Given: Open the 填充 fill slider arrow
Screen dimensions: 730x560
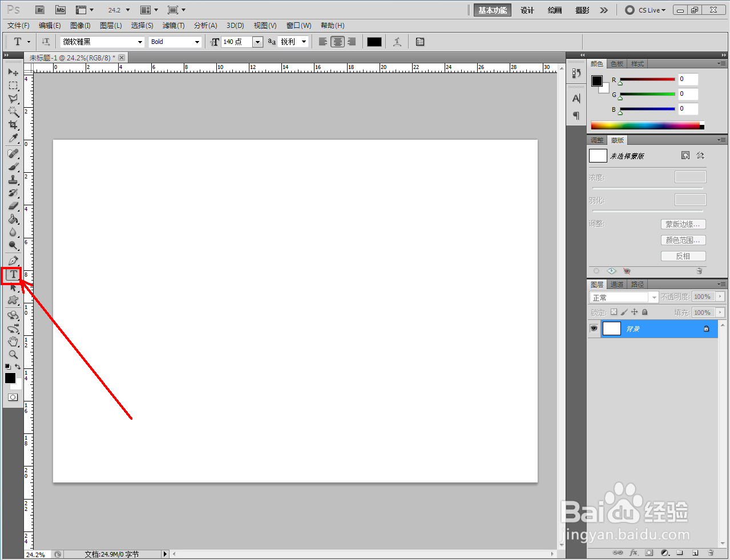Looking at the screenshot, I should pos(720,313).
